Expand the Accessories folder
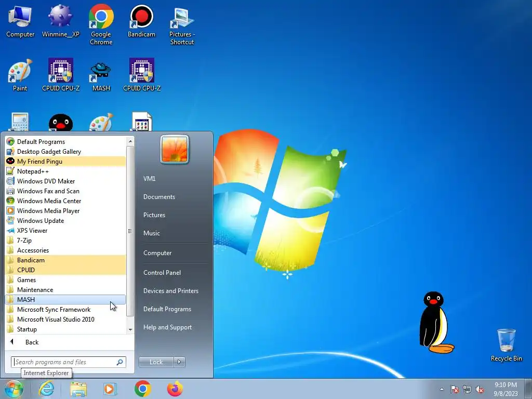532x399 pixels. (x=65, y=250)
